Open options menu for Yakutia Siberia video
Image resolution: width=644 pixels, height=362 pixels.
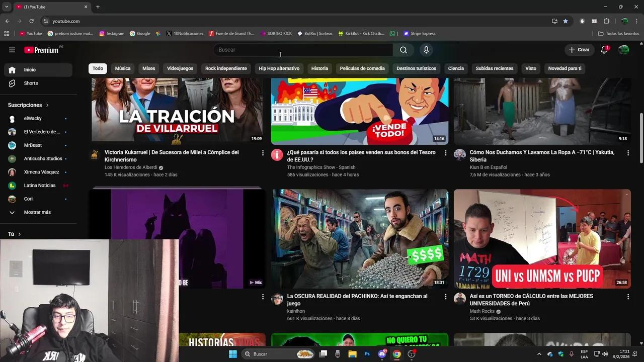pyautogui.click(x=628, y=153)
